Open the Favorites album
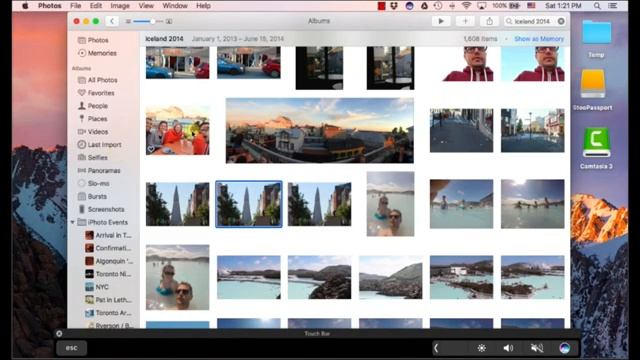Screen dimensions: 640x360 click(101, 93)
